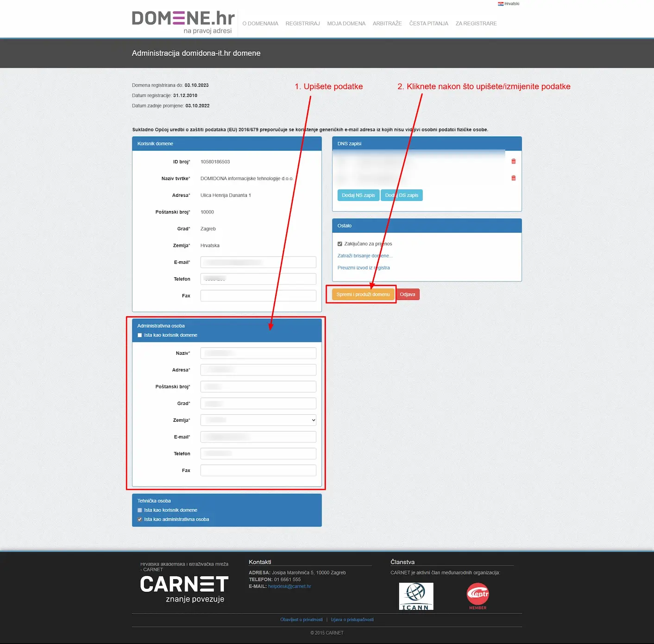Delete the second DNS record with trash icon
This screenshot has height=644, width=654.
[x=513, y=178]
